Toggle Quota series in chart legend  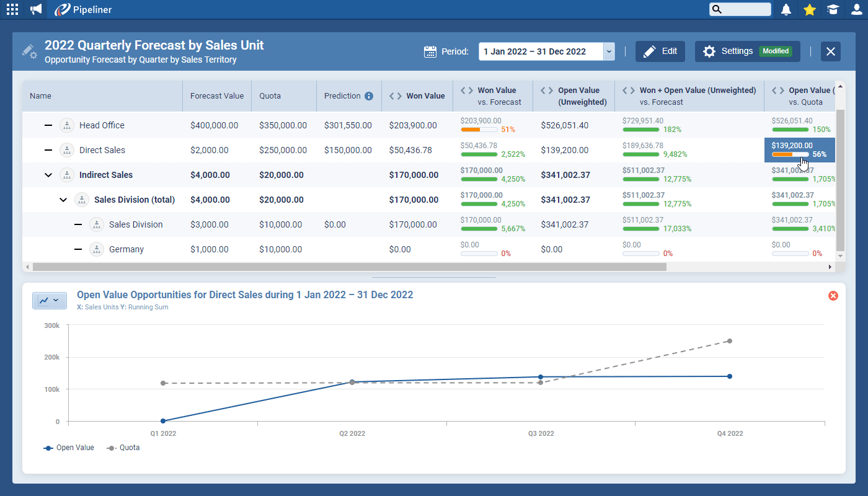coord(123,448)
